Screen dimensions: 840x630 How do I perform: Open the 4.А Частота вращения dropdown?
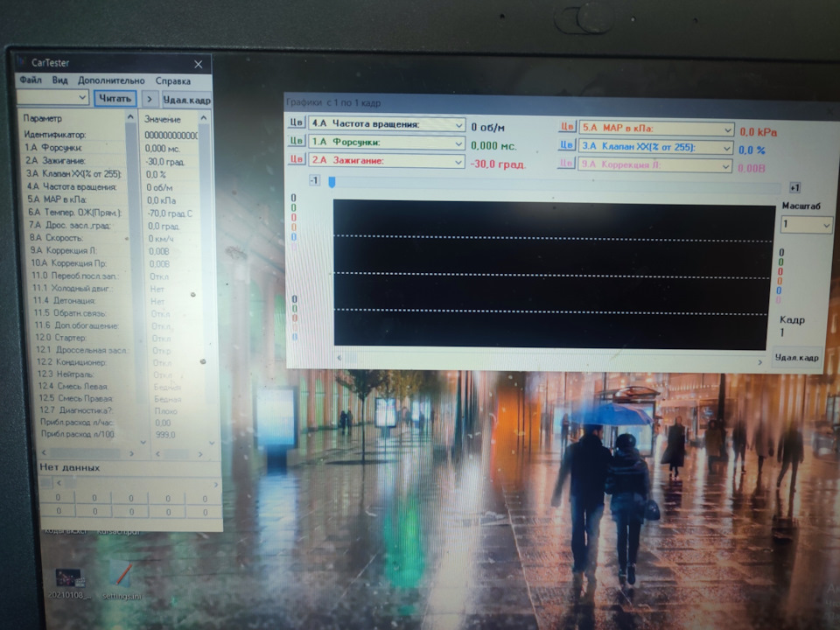pyautogui.click(x=386, y=124)
